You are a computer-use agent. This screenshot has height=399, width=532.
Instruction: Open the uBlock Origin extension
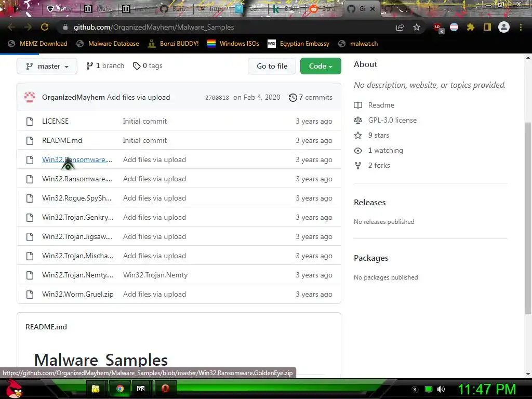[x=438, y=28]
